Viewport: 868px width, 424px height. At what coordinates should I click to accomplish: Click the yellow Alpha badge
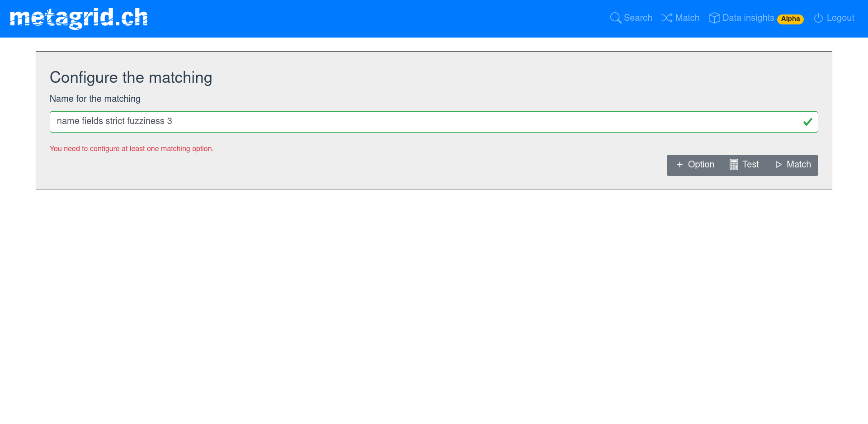(790, 19)
